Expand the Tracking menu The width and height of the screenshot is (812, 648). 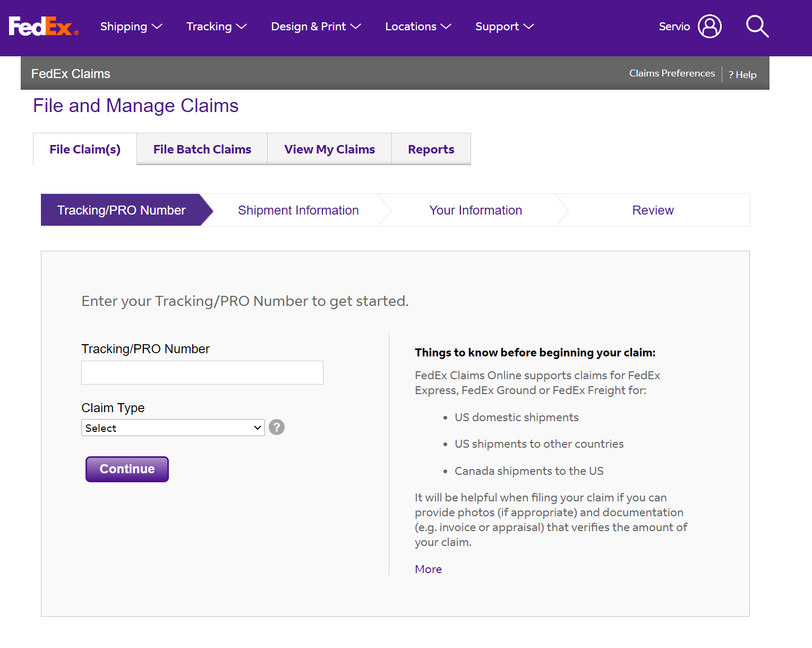click(x=217, y=27)
